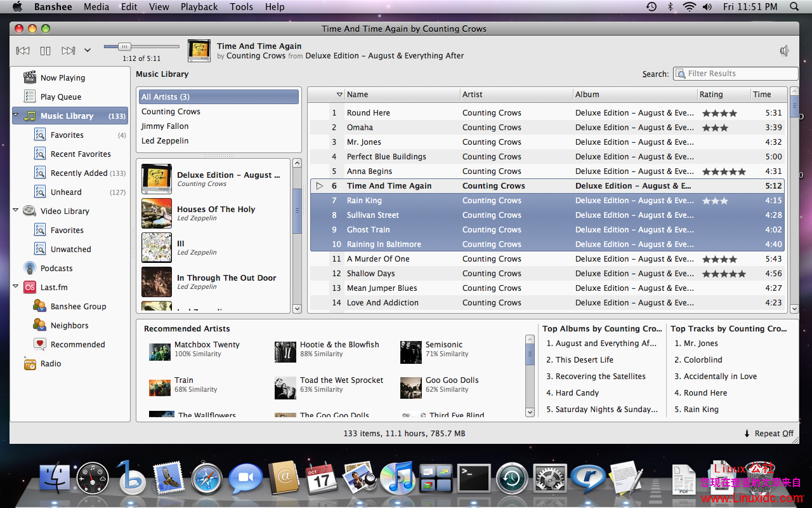Open iTunes from the Dock
Viewport: 812px width, 508px height.
tap(397, 478)
